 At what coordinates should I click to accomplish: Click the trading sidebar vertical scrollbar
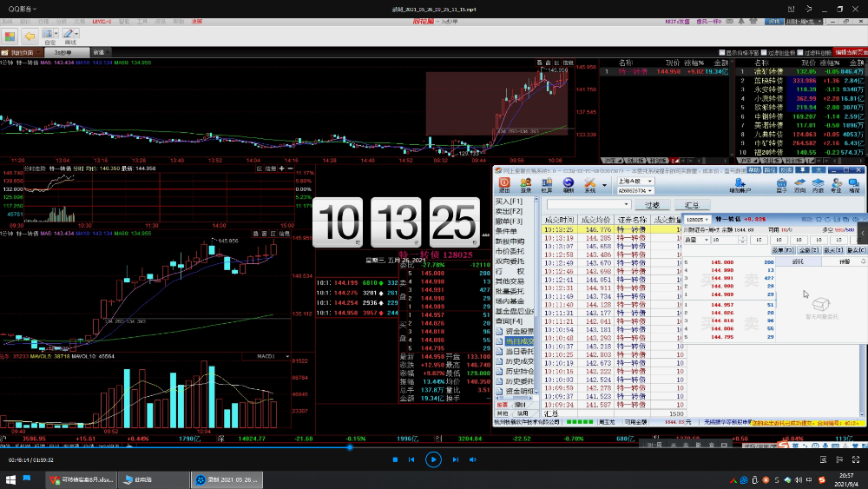[536, 294]
